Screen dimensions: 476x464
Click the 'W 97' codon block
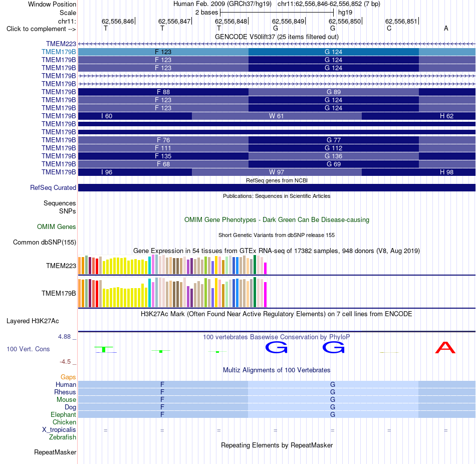click(277, 172)
